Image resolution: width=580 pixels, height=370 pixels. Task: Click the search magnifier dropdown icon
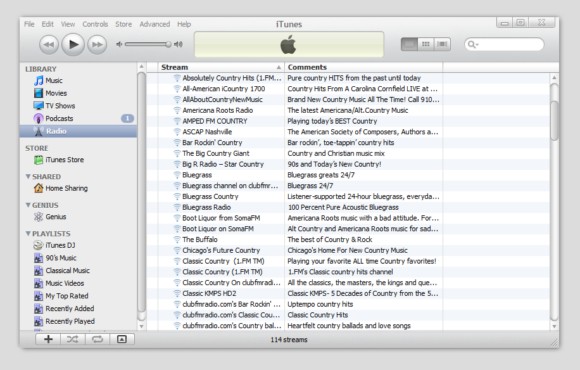pyautogui.click(x=473, y=44)
